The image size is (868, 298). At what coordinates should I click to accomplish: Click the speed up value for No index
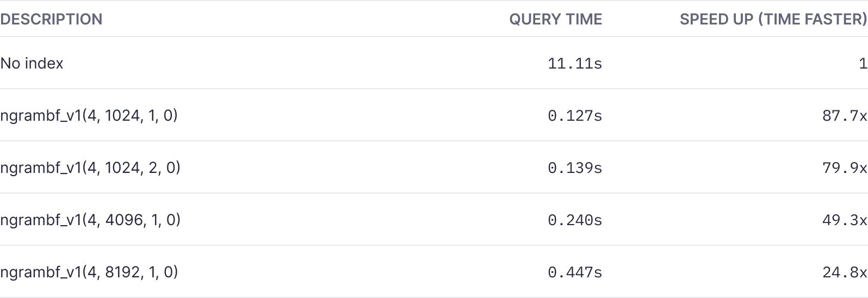[x=863, y=64]
